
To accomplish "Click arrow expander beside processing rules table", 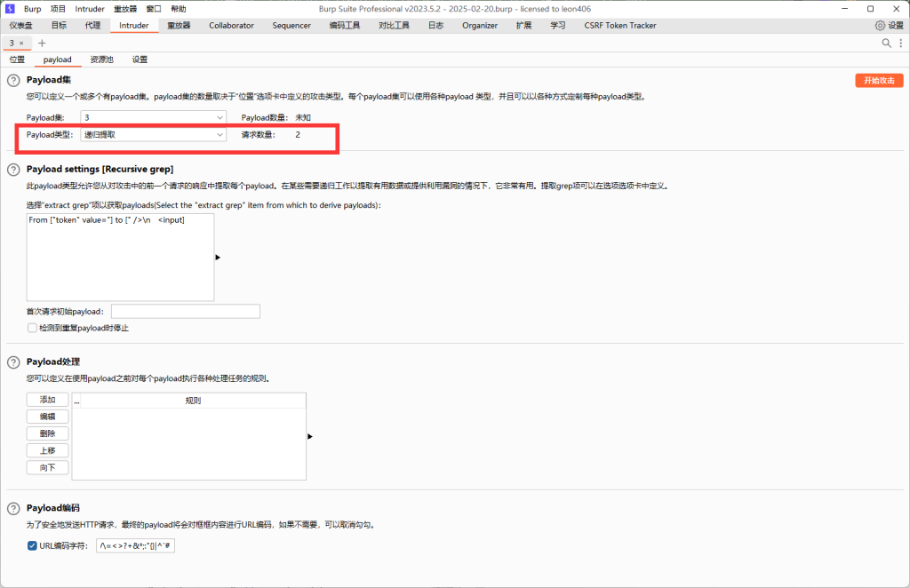I will pos(310,436).
